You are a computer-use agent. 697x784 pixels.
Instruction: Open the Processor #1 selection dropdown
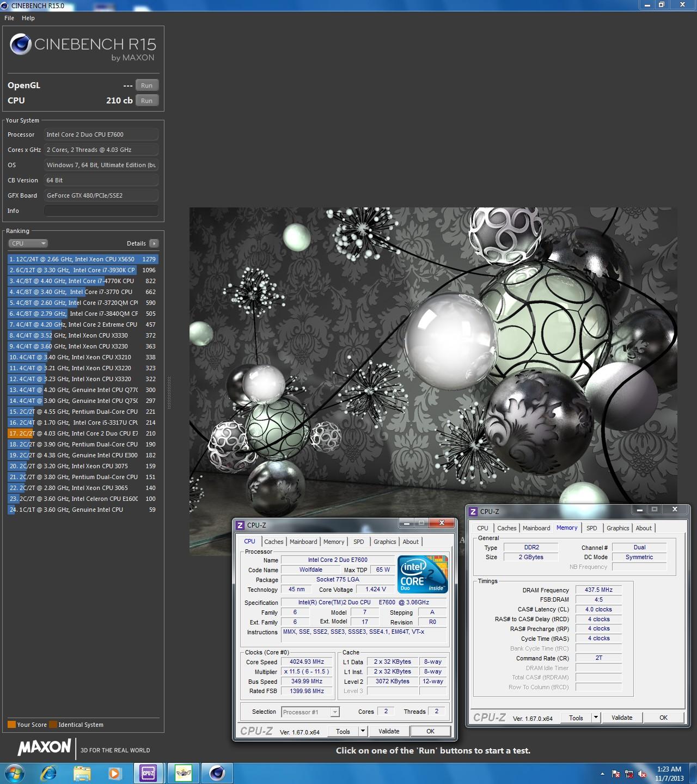coord(310,712)
